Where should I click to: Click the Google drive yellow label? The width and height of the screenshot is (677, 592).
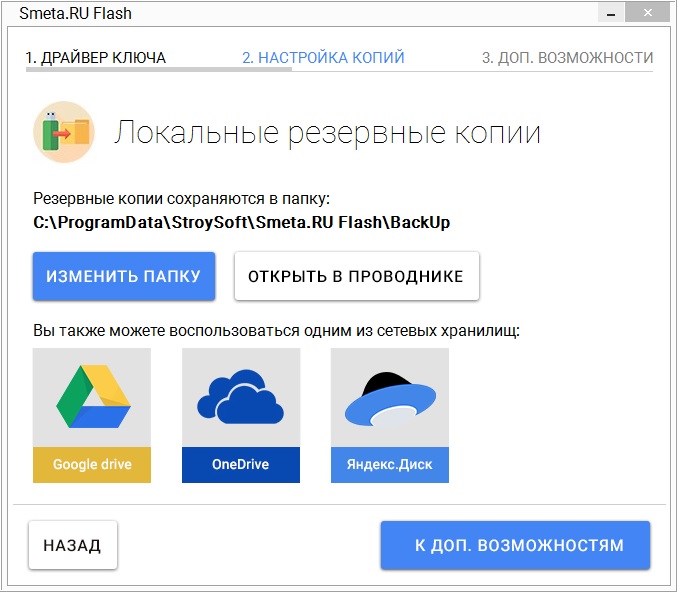(92, 465)
